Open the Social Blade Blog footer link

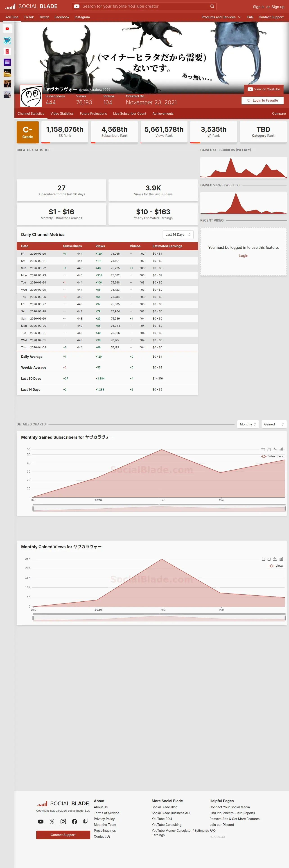pos(165,807)
